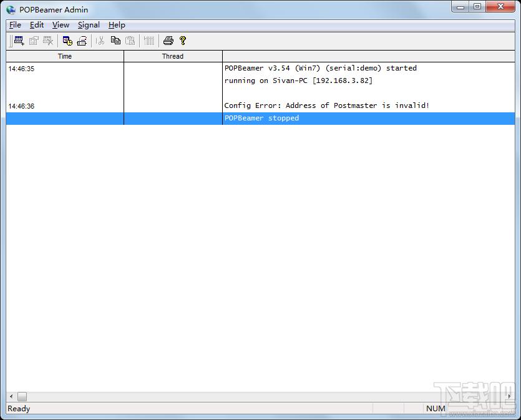Select the 'POPBeamer v3.54 (Win7) started' log line
Image resolution: width=521 pixels, height=420 pixels.
pyautogui.click(x=321, y=68)
